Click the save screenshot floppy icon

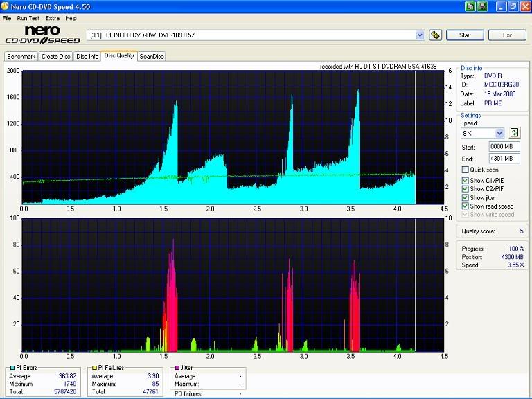pyautogui.click(x=482, y=6)
